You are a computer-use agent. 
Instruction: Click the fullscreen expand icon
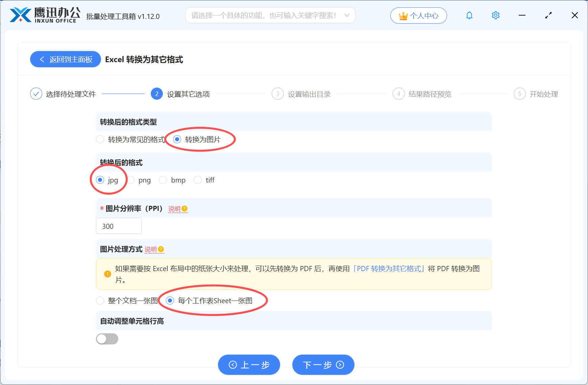click(x=548, y=15)
